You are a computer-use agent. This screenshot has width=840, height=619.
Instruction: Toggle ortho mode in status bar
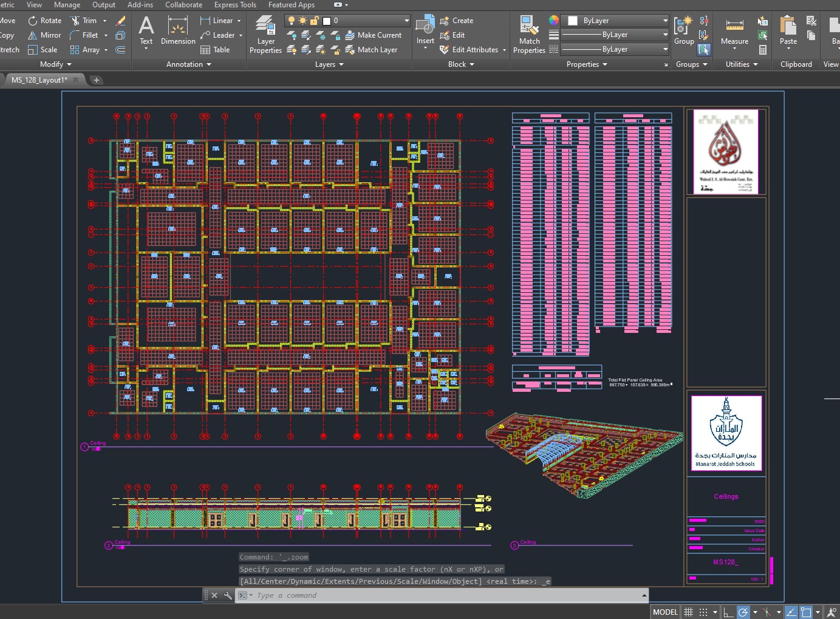[728, 612]
